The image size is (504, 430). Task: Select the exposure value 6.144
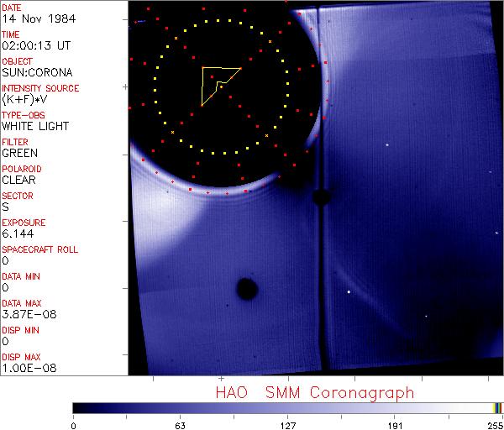point(18,233)
